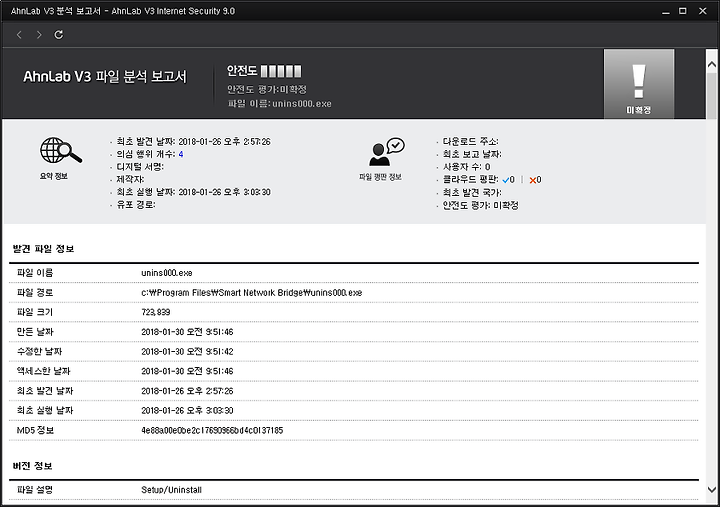Go forward using the right arrow icon
The height and width of the screenshot is (507, 720).
click(x=39, y=35)
